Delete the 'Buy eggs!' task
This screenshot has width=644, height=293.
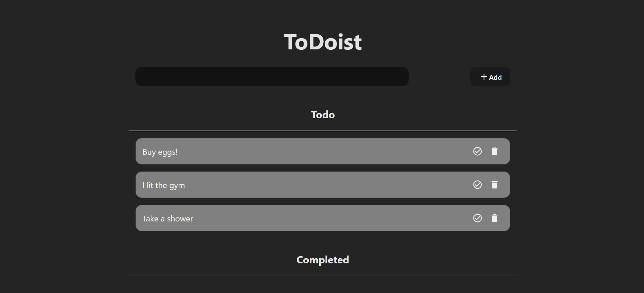[x=495, y=151]
